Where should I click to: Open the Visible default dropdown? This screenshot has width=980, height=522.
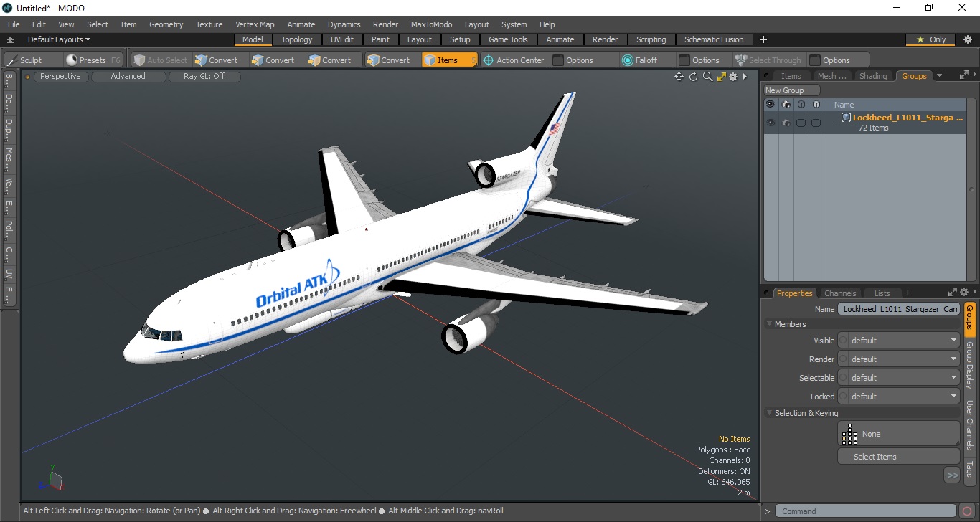[x=899, y=341]
